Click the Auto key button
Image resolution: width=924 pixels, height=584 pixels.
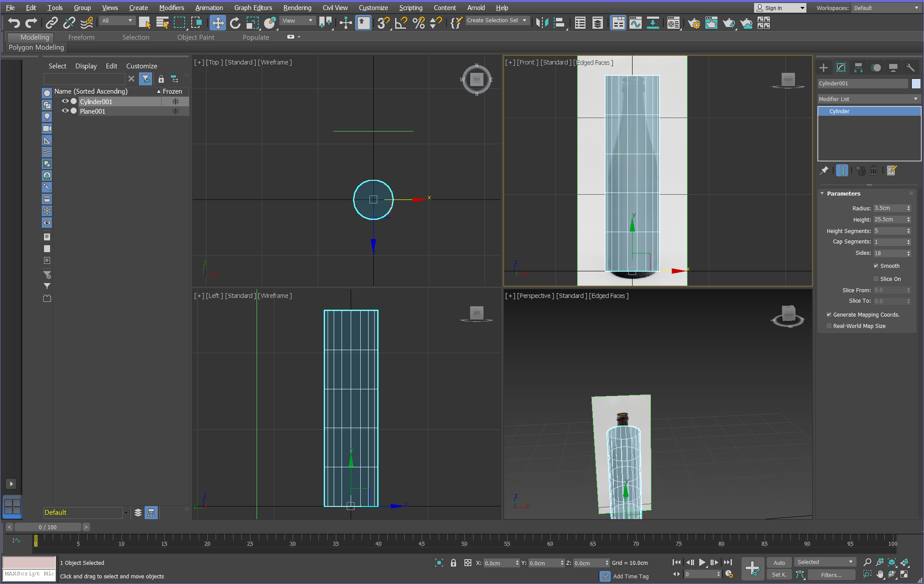pyautogui.click(x=779, y=563)
